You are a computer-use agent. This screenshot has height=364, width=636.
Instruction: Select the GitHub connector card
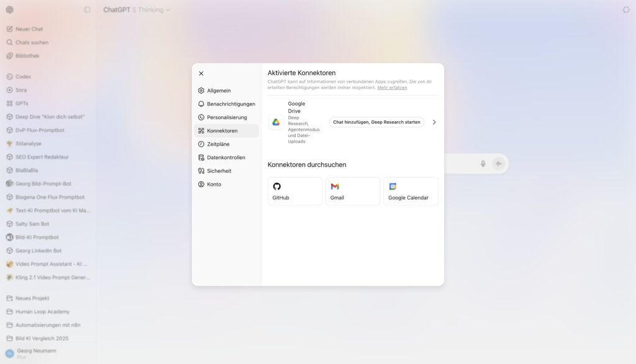coord(295,191)
